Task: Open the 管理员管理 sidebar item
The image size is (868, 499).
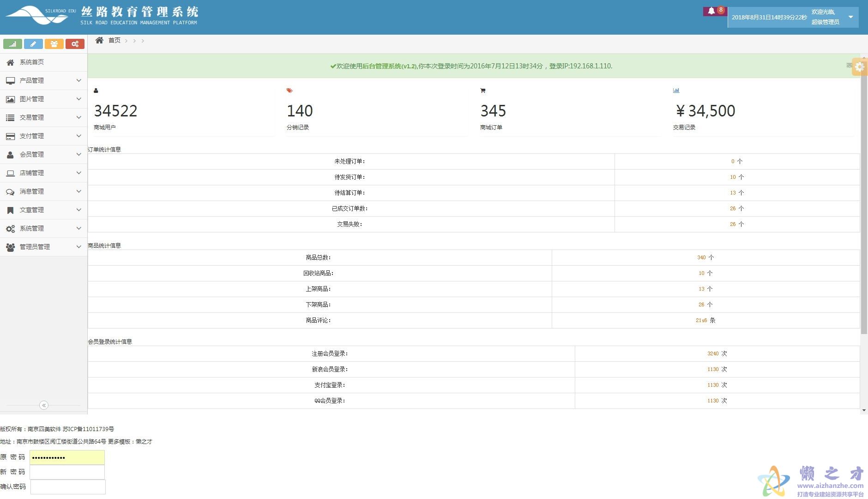Action: point(43,247)
